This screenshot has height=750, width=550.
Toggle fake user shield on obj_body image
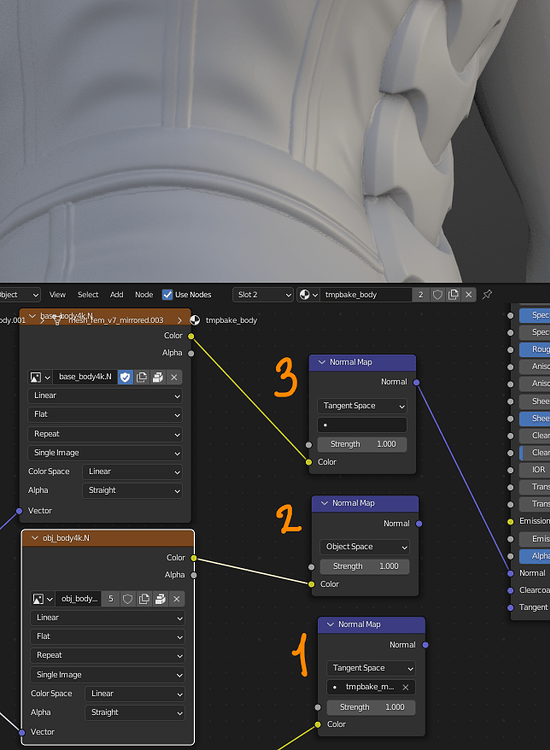128,599
